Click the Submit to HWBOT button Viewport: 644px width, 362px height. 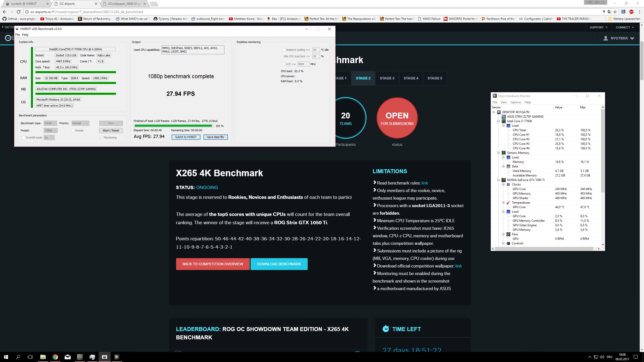186,137
